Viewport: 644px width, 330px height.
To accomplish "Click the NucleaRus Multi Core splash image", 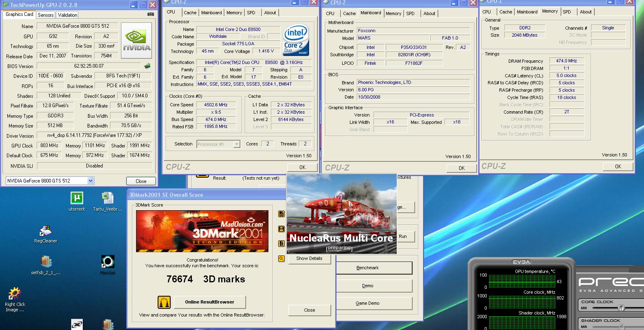I will 341,214.
